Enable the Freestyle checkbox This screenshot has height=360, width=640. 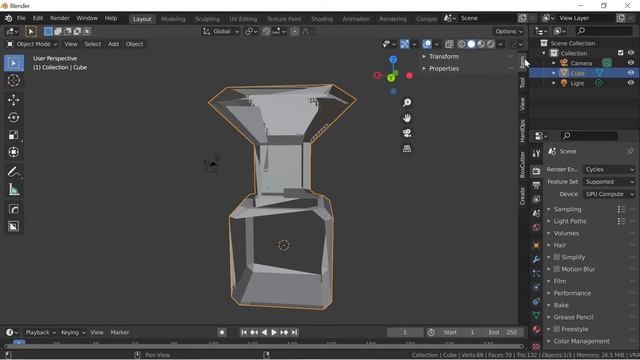[x=557, y=329]
